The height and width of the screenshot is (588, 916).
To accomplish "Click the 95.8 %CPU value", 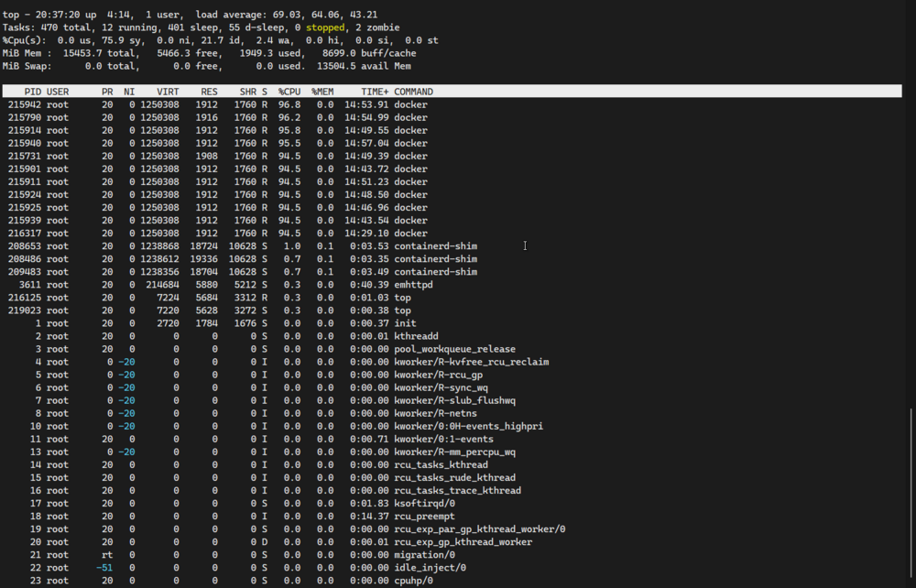I will pyautogui.click(x=289, y=130).
